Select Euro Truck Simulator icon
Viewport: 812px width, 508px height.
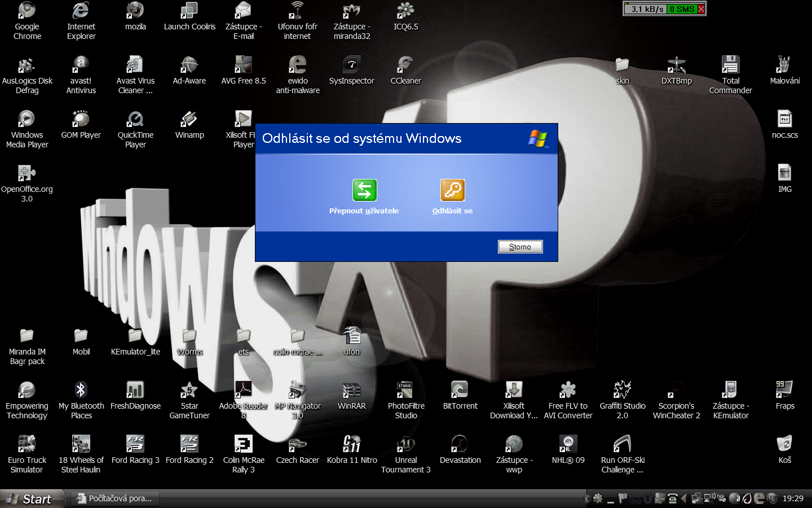(27, 444)
